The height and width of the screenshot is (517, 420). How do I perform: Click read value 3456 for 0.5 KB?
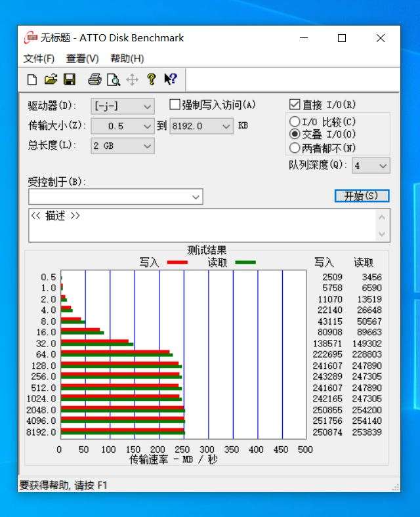point(371,277)
